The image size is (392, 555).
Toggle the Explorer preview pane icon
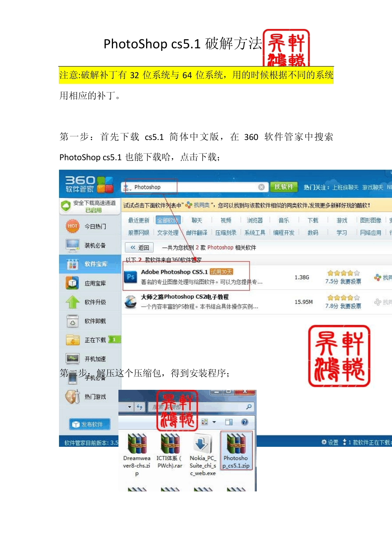point(229,422)
